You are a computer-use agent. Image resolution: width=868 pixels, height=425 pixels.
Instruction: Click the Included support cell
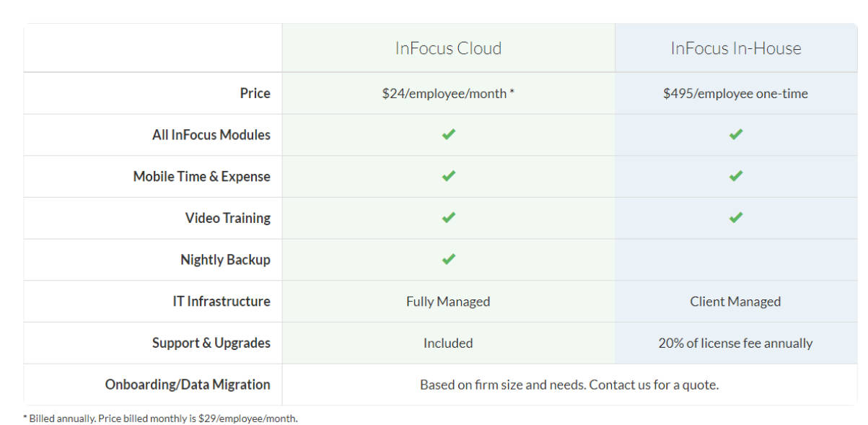(448, 343)
